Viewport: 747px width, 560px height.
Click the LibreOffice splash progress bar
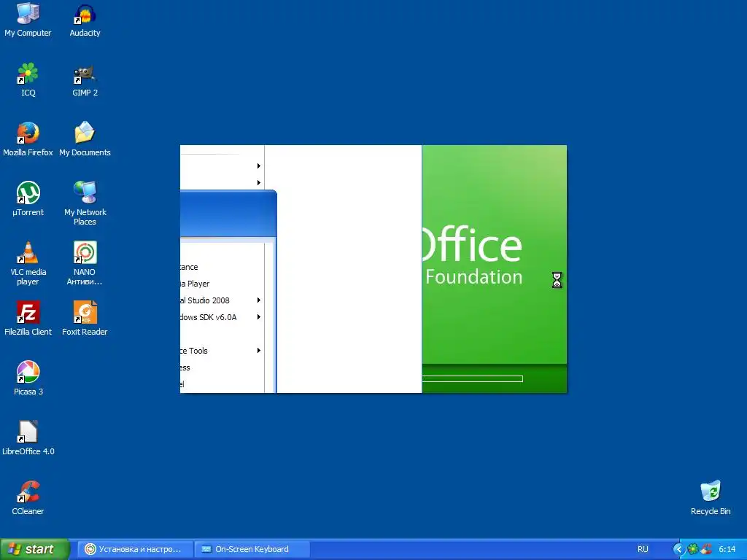[472, 378]
